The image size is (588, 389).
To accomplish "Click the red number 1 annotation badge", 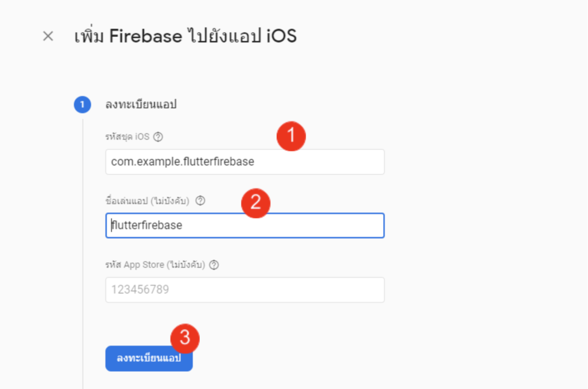I will point(291,136).
